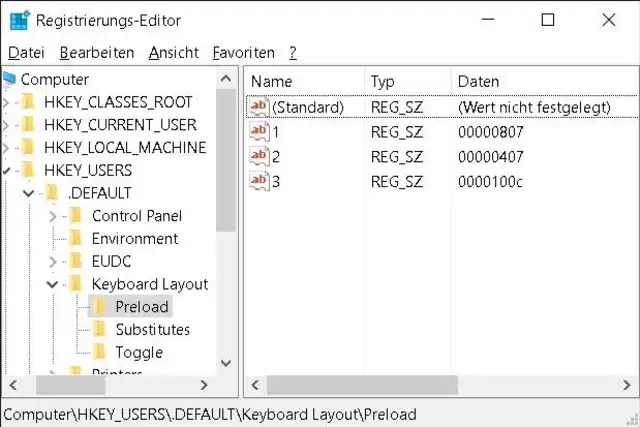Click the ab icon of value 1

coord(259,131)
